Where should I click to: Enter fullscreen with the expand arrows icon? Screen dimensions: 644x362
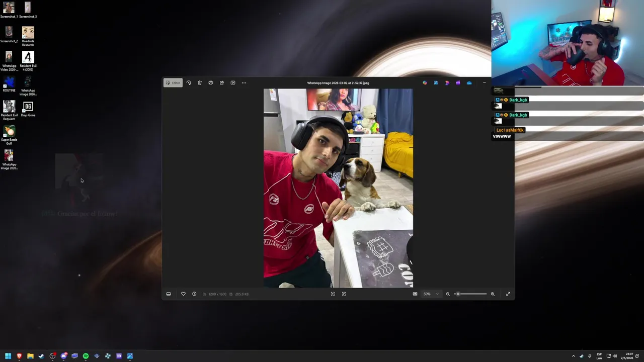tap(508, 294)
